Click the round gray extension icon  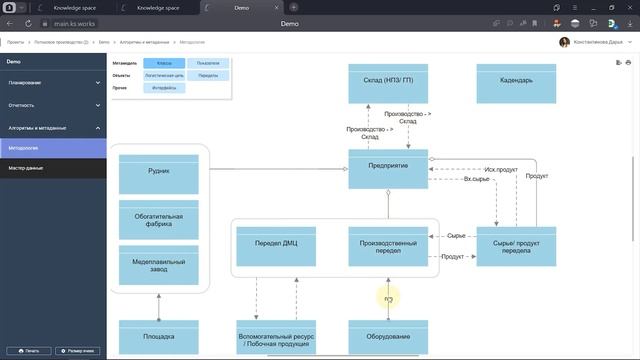point(575,24)
